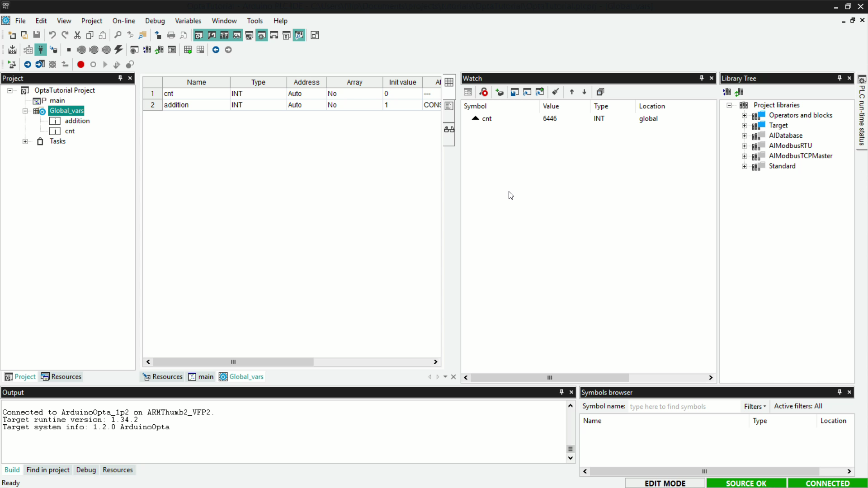Click the Connect to target plug icon
Viewport: 868px width, 488px height.
click(41, 50)
